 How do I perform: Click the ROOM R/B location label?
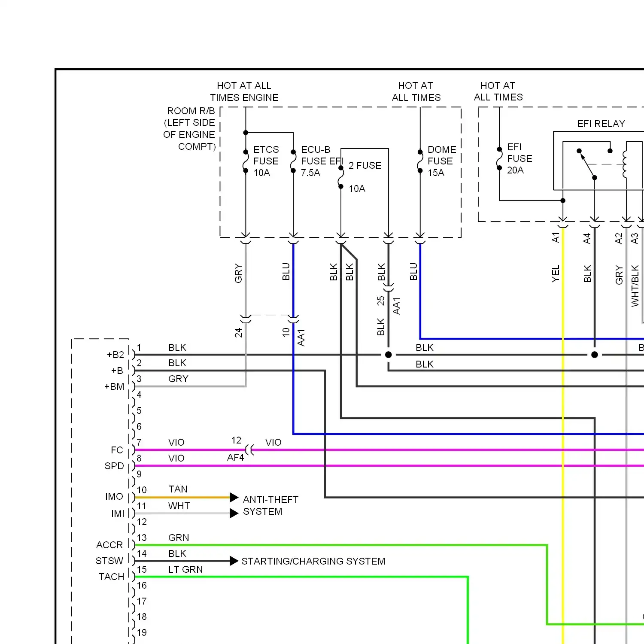tap(189, 128)
